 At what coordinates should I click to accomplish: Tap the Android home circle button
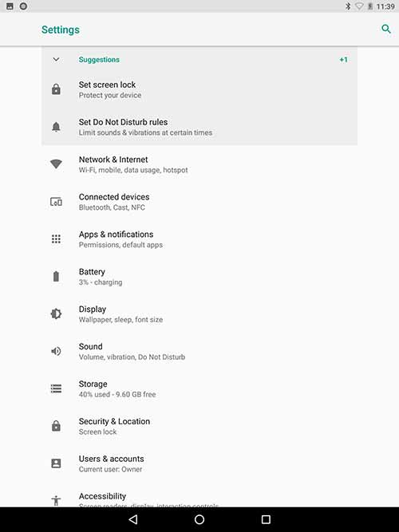(199, 519)
